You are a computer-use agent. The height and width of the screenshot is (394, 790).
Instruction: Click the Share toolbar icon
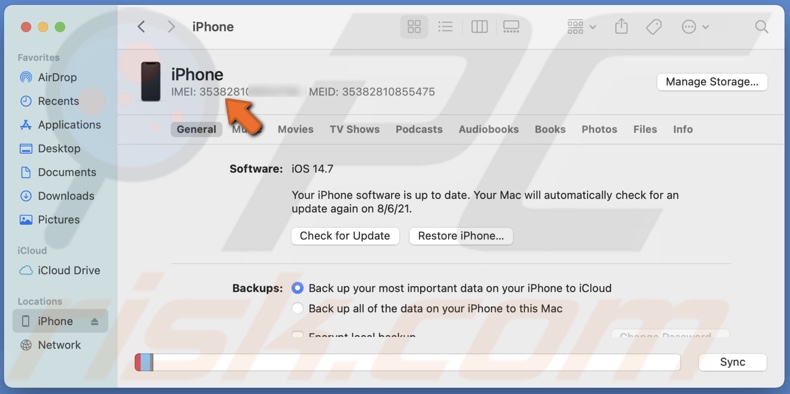621,26
